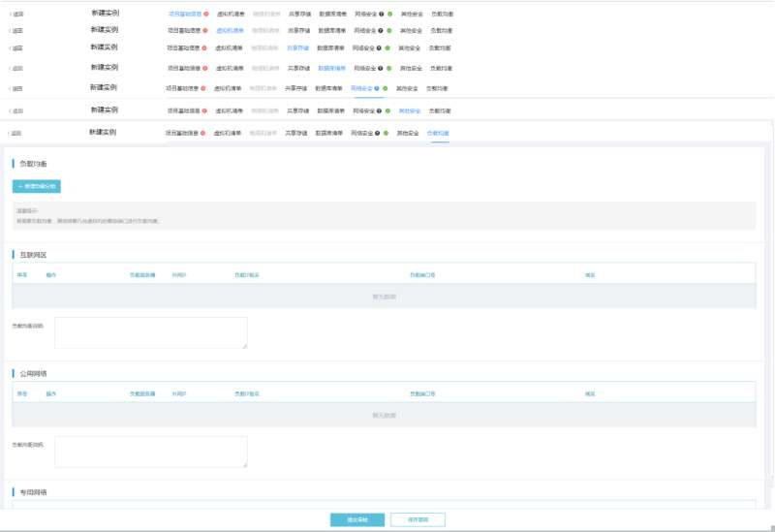This screenshot has height=532, width=775.
Task: Click help question-mark icon beside highlighted 网络安全 tab
Action: [377, 88]
